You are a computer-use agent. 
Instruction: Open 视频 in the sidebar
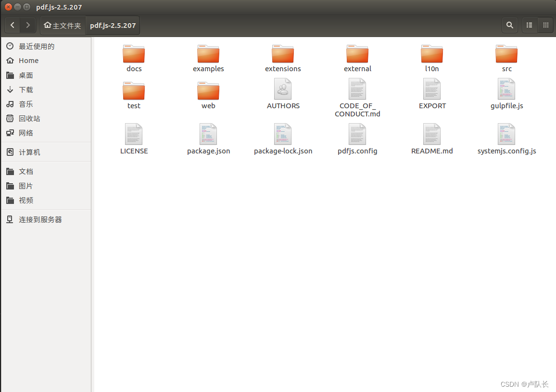46,201
